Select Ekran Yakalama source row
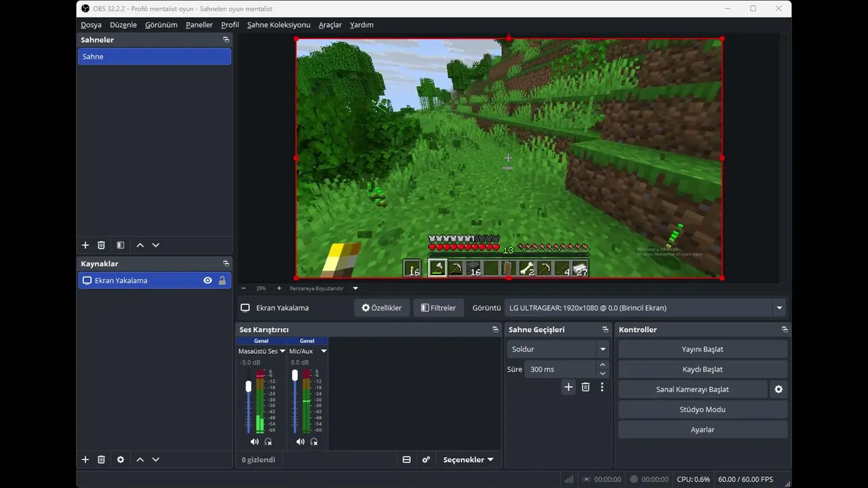This screenshot has height=488, width=868. [155, 281]
